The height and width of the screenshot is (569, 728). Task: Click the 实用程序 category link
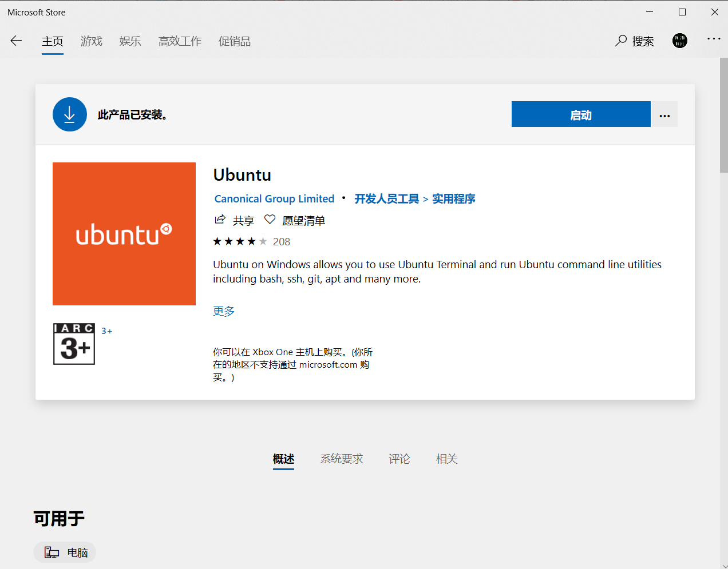pyautogui.click(x=453, y=198)
